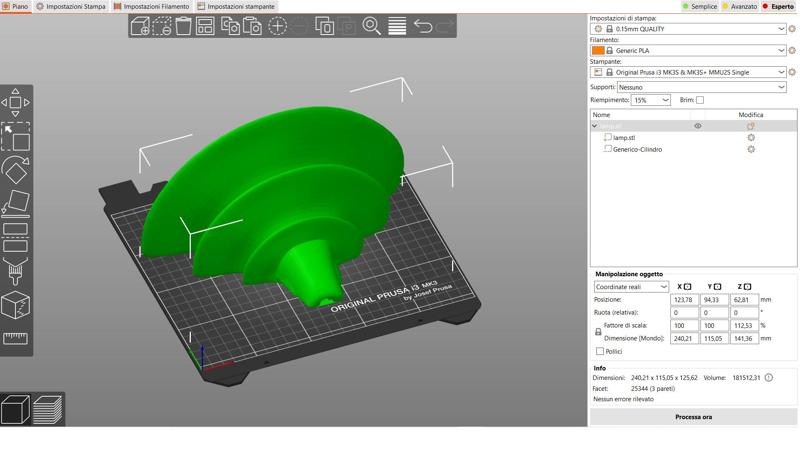Expand the Coordinate reali dropdown

coord(631,287)
